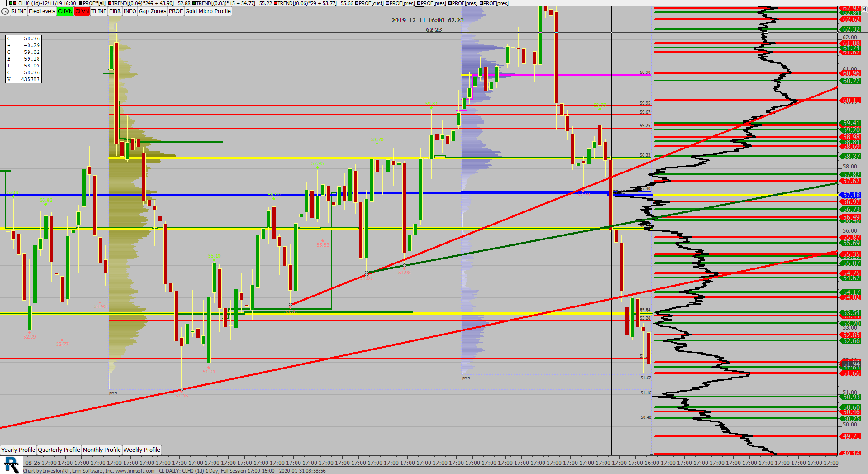Click the red 49.71 price level tag
Image resolution: width=868 pixels, height=474 pixels.
click(x=851, y=436)
